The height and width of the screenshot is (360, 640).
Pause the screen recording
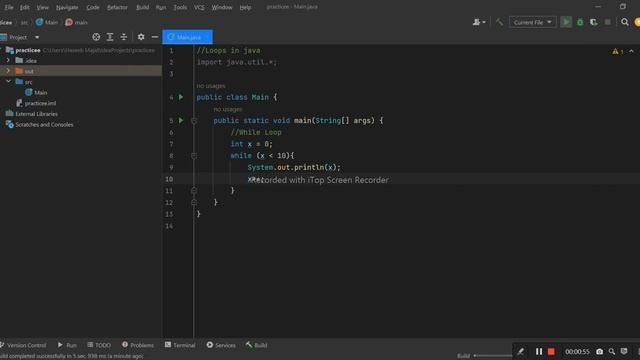tap(539, 351)
